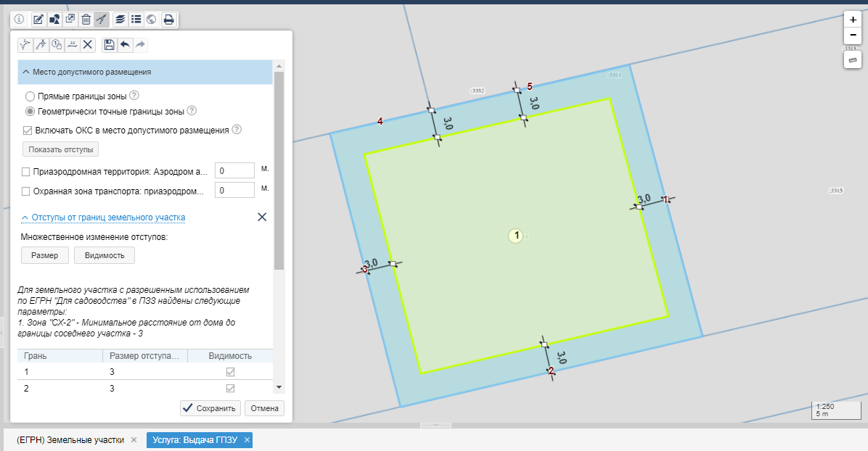This screenshot has width=868, height=451.
Task: Select the edit pencil tool
Action: point(38,20)
